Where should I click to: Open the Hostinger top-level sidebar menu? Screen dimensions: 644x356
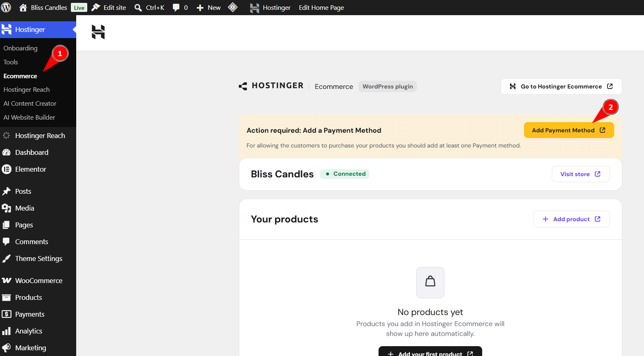(38, 29)
